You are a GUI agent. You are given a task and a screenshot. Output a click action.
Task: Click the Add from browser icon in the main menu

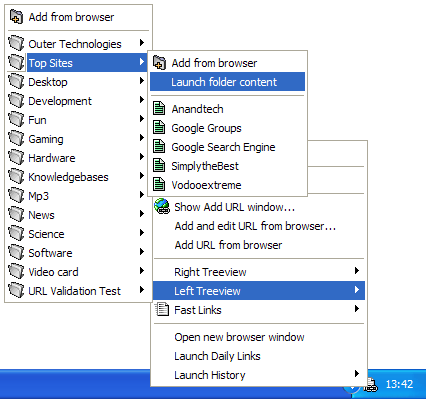pos(16,17)
